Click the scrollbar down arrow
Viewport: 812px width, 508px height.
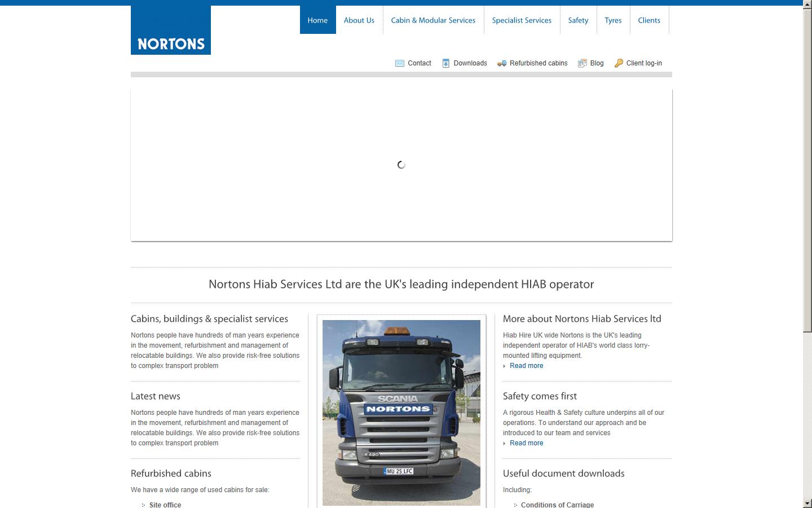pos(807,504)
